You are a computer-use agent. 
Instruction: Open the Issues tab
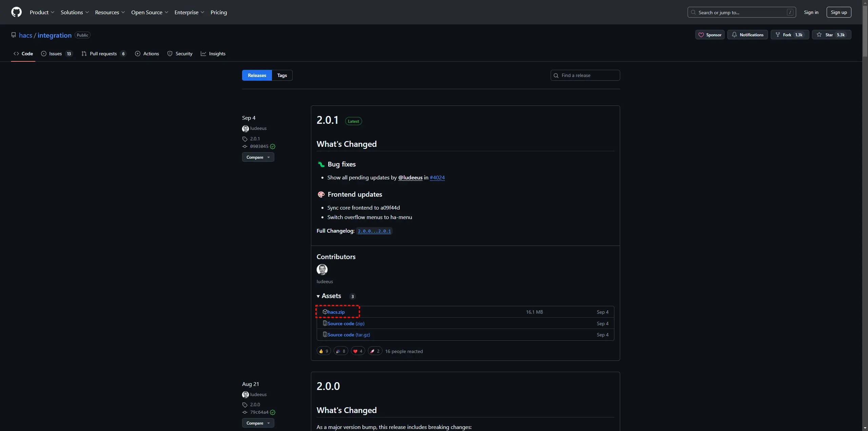[56, 54]
